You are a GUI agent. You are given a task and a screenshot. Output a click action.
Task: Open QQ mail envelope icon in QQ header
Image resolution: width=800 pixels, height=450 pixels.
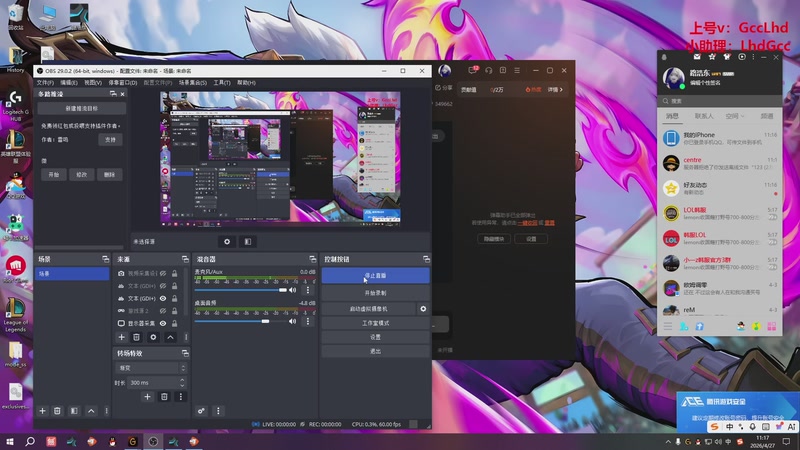(697, 57)
